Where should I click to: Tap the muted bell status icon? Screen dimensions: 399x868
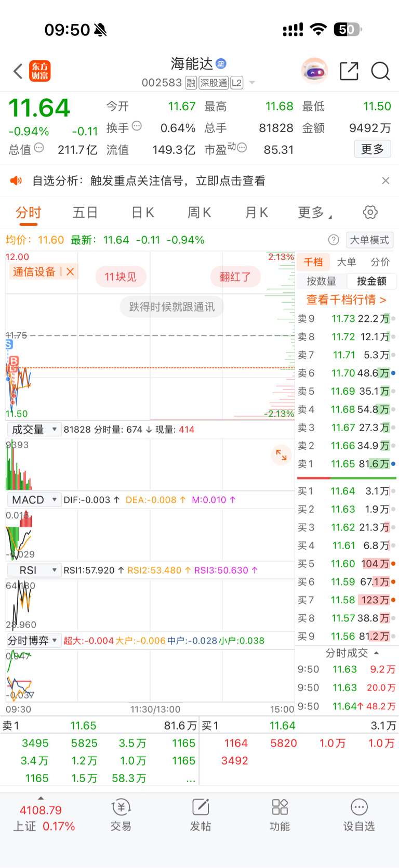pyautogui.click(x=101, y=30)
